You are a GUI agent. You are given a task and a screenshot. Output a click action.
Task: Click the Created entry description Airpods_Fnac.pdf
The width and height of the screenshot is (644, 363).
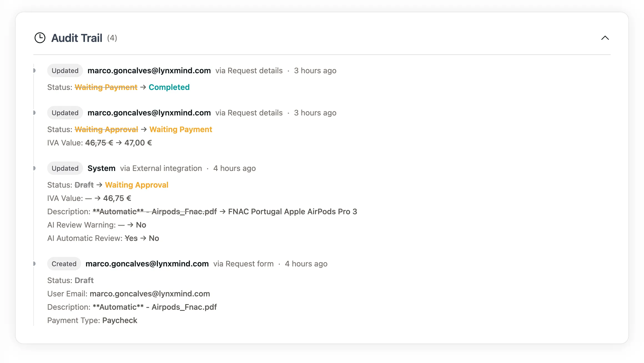point(155,307)
